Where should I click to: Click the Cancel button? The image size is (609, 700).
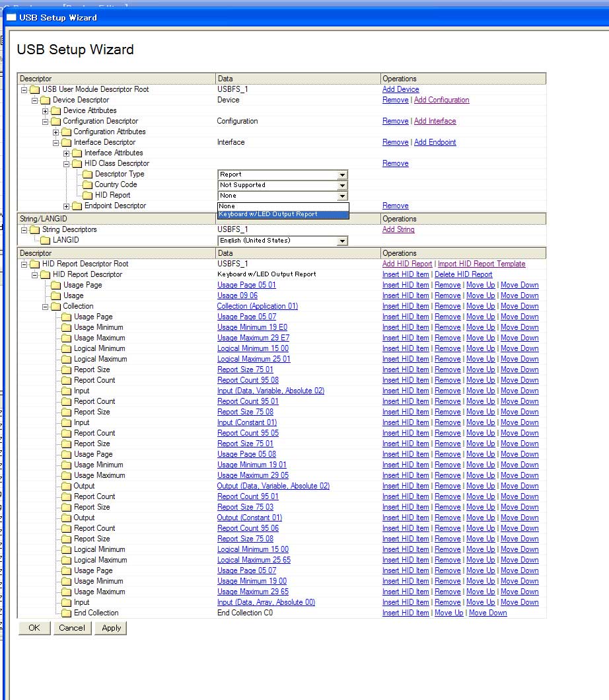click(x=72, y=628)
